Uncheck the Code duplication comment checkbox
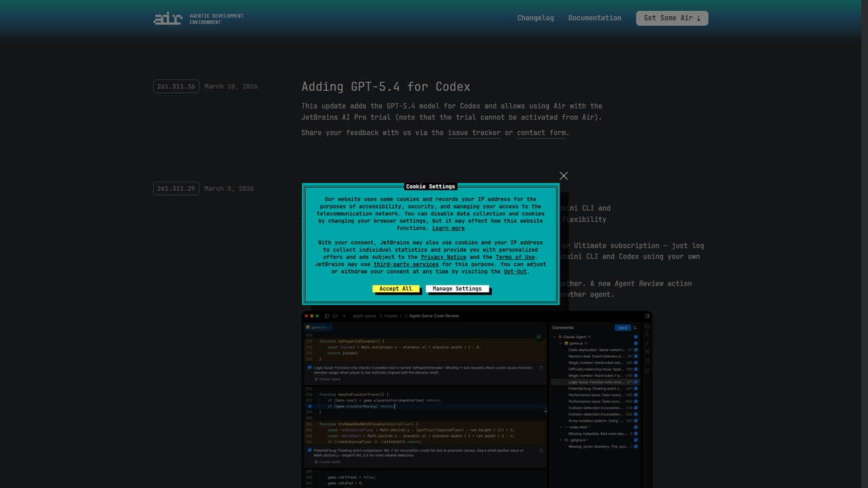Viewport: 868px width, 488px height. click(635, 350)
